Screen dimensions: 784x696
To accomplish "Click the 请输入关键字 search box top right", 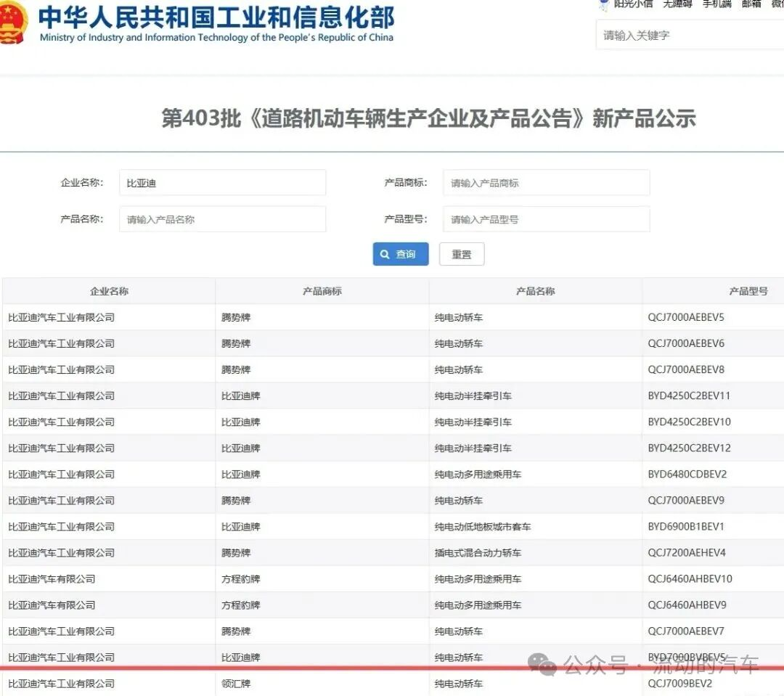I will coord(688,34).
